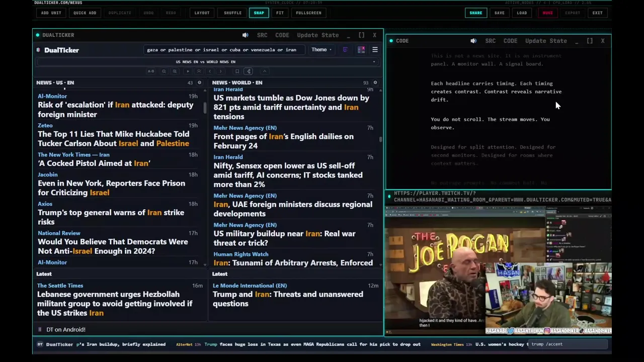Open the LAYOUT menu

(202, 13)
